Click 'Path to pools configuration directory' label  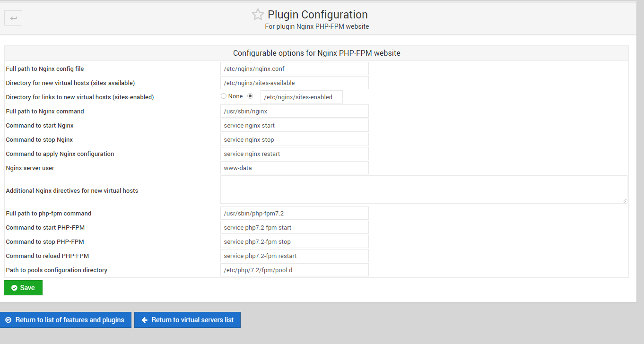(57, 270)
